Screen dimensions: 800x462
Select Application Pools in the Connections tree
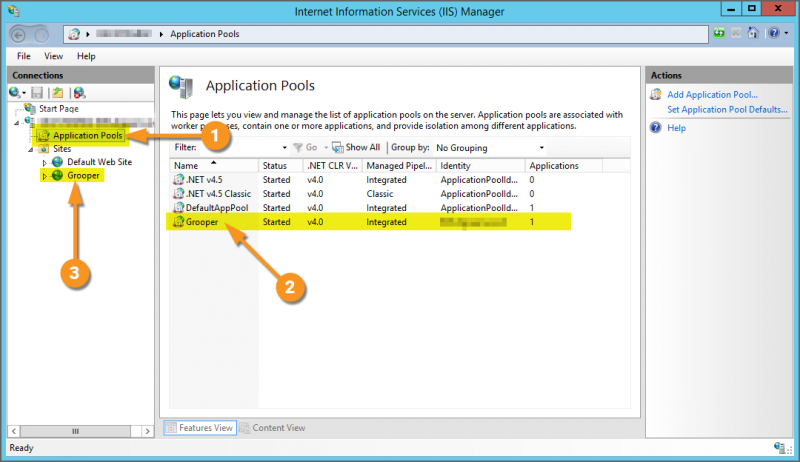pos(87,136)
